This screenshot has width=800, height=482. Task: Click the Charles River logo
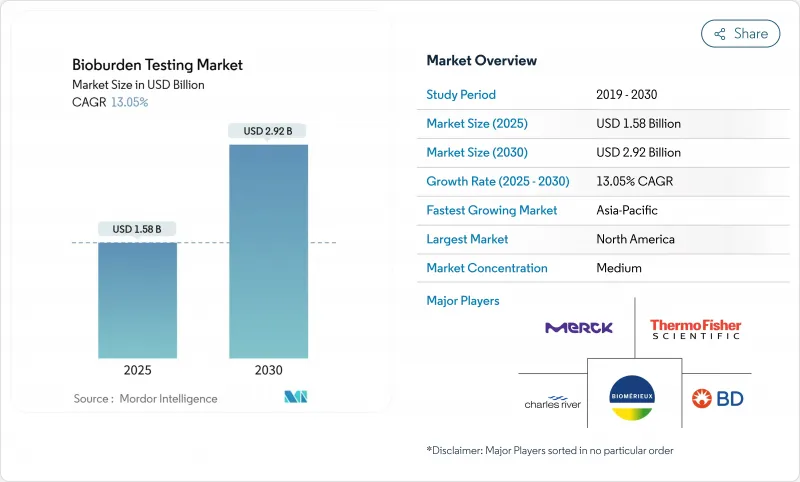tap(553, 402)
